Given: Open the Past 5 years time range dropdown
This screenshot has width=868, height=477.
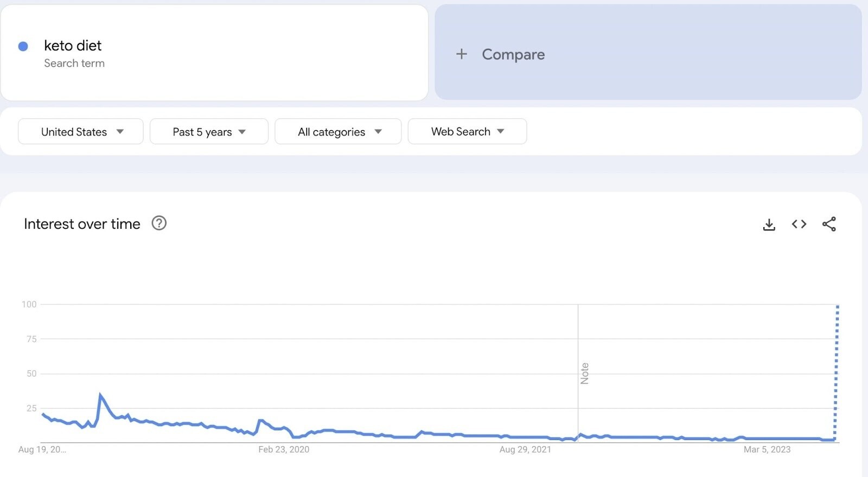Looking at the screenshot, I should (x=209, y=132).
